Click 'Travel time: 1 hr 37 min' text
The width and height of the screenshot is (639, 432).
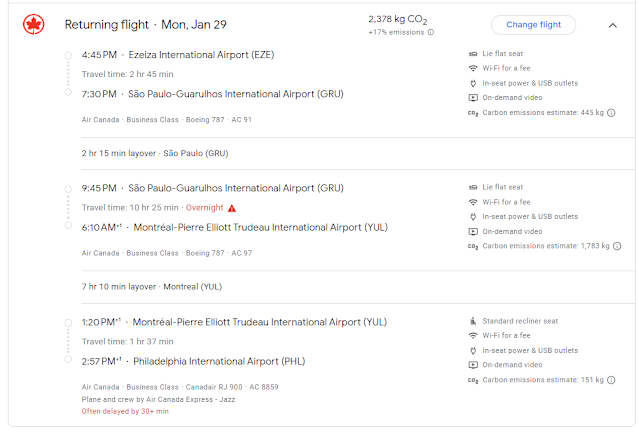(128, 342)
